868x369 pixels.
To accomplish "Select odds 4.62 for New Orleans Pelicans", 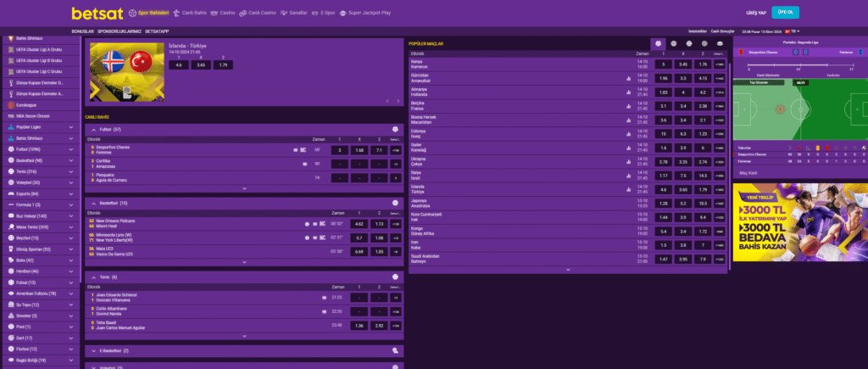I will coord(359,224).
